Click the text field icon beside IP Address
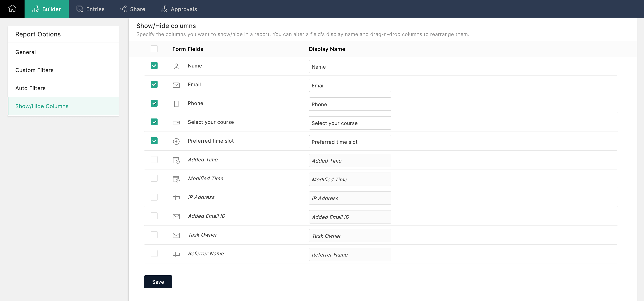This screenshot has width=644, height=301. 176,198
